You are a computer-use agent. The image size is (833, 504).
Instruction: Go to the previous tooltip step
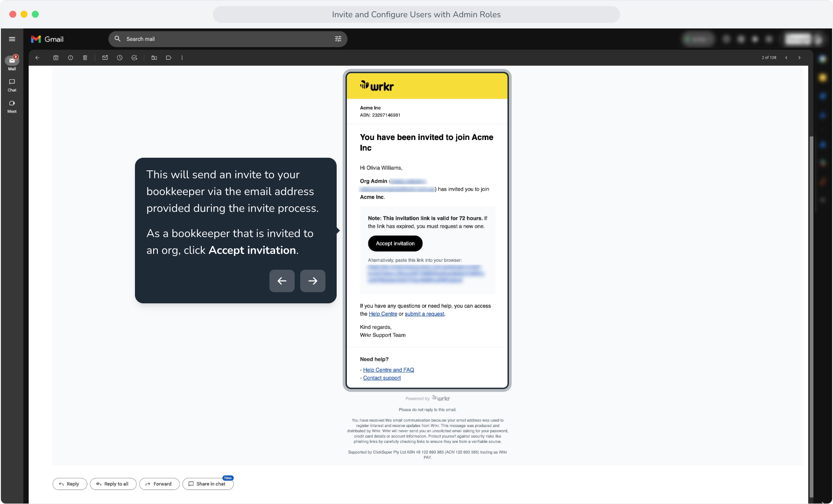click(282, 281)
